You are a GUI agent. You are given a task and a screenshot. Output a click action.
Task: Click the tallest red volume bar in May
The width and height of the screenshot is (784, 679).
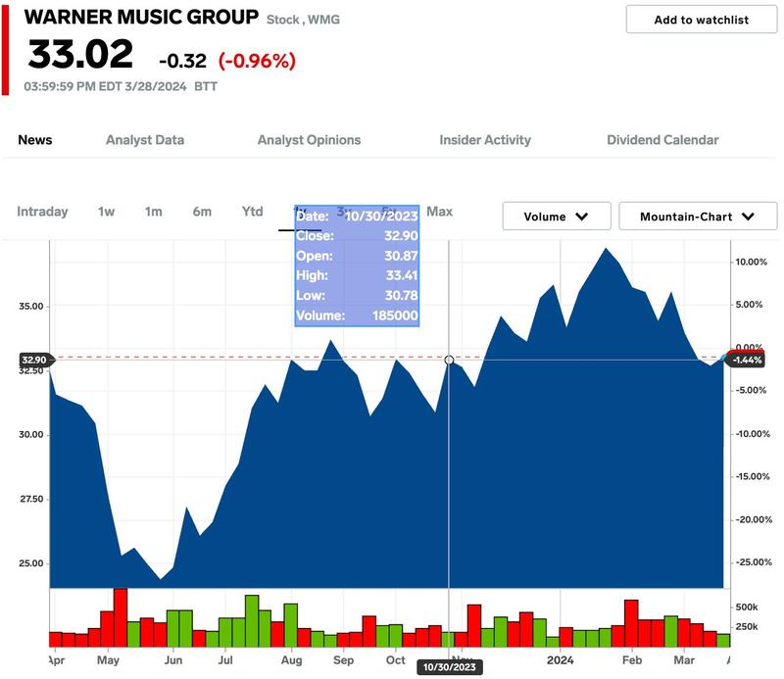pyautogui.click(x=121, y=617)
